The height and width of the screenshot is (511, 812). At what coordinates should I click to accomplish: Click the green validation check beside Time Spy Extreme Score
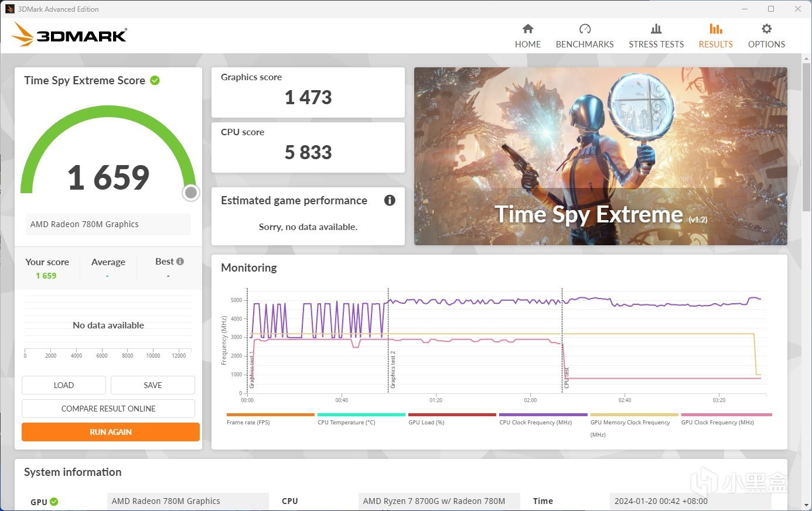tap(155, 80)
